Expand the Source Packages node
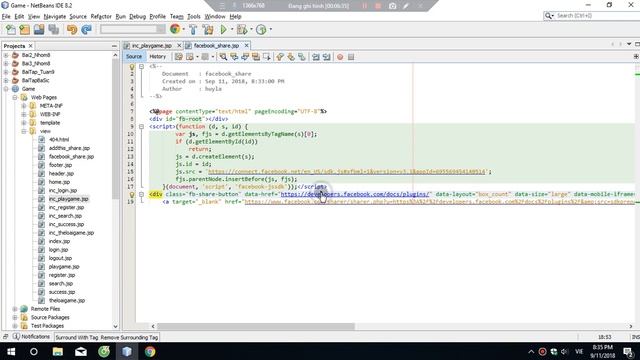Viewport: 640px width, 360px height. click(15, 317)
